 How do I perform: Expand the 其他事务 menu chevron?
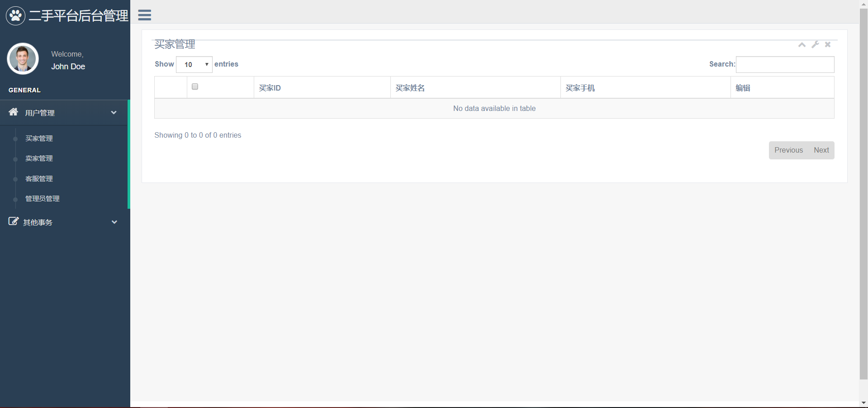pos(114,222)
